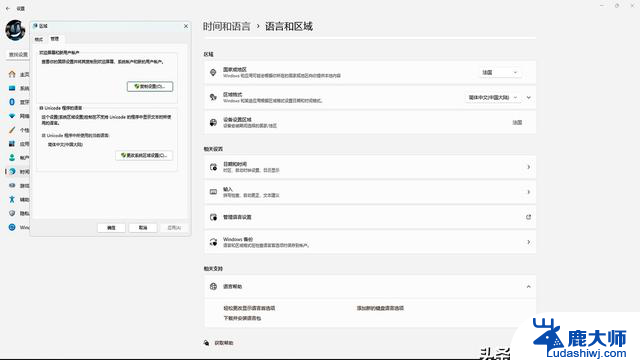Image resolution: width=640 pixels, height=360 pixels.
Task: Open the Accounts person icon in sidebar
Action: pos(12,158)
